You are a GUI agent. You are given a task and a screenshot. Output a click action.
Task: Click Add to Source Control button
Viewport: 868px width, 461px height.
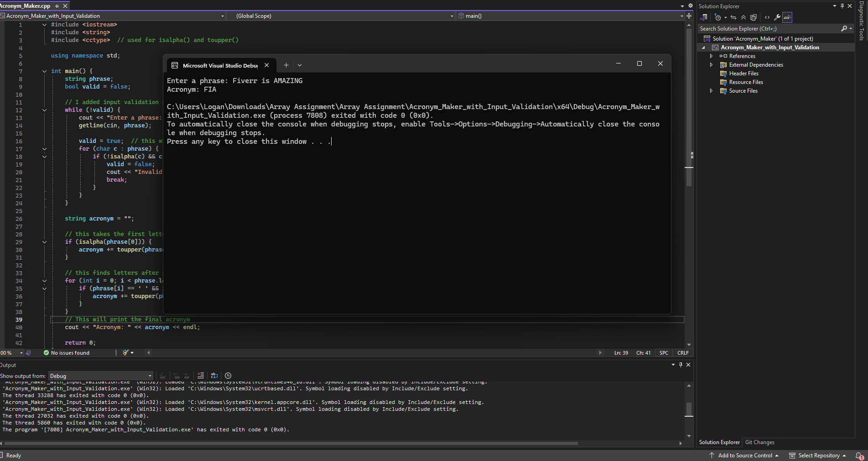744,456
